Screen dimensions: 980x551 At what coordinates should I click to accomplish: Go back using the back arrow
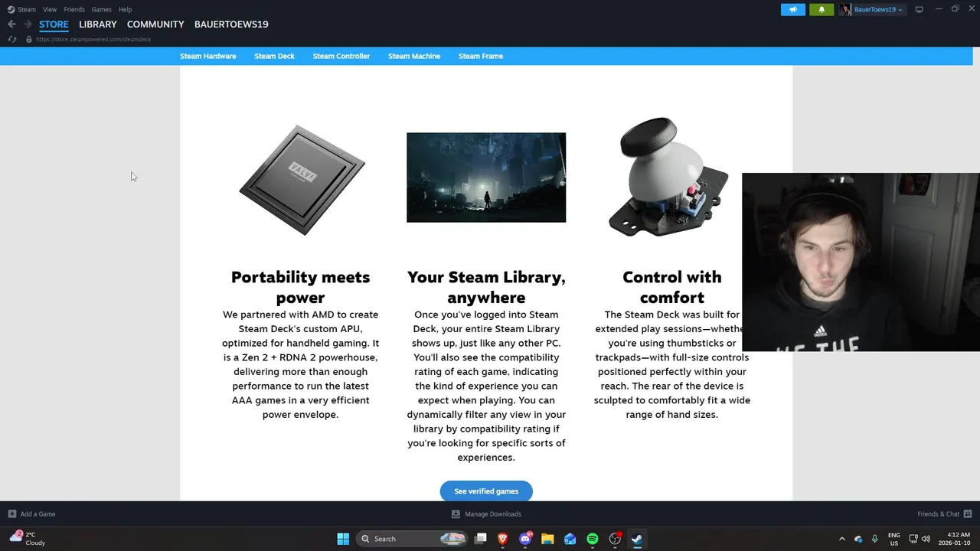coord(11,24)
